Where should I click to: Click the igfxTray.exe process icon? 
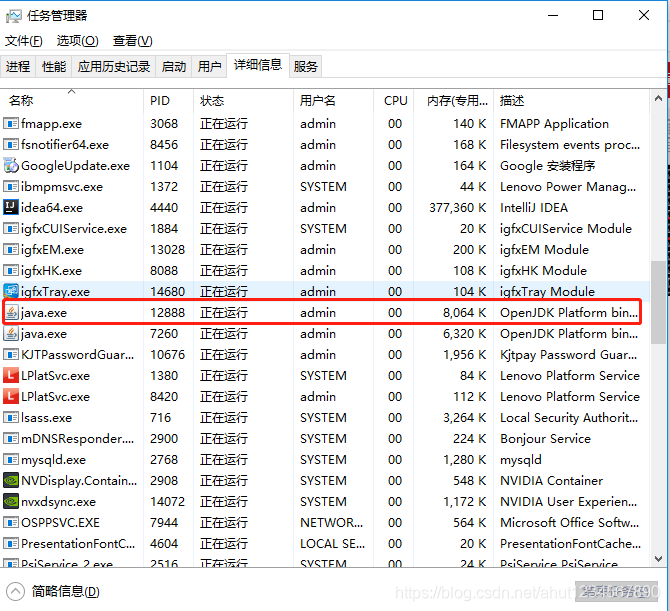[x=11, y=291]
